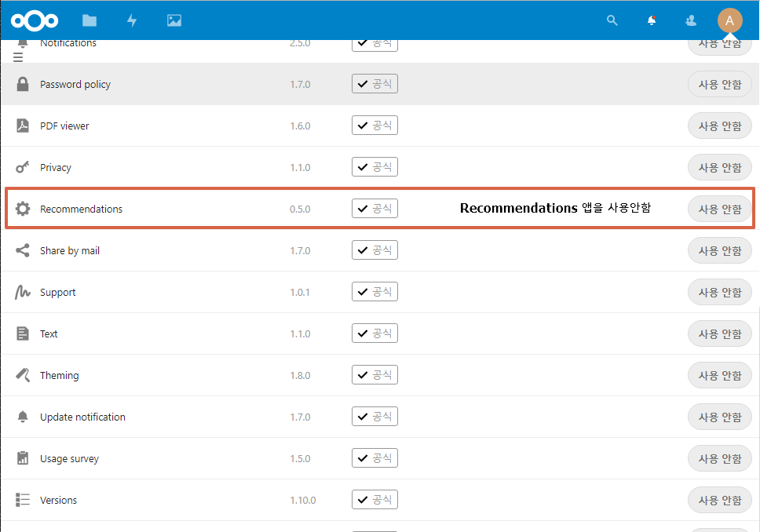
Task: Disable the Usage survey app
Action: tap(720, 459)
